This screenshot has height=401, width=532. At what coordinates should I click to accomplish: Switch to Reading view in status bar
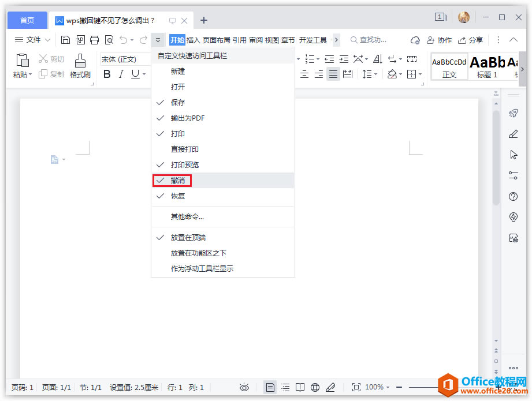click(x=300, y=387)
